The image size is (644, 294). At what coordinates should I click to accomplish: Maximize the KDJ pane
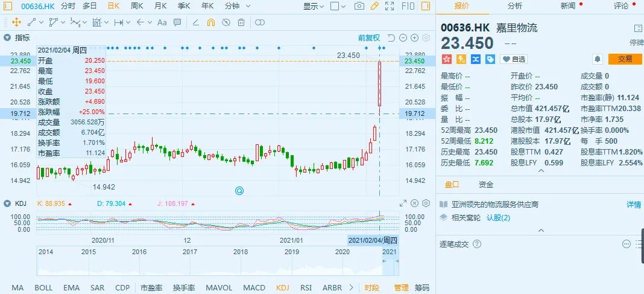(x=403, y=203)
